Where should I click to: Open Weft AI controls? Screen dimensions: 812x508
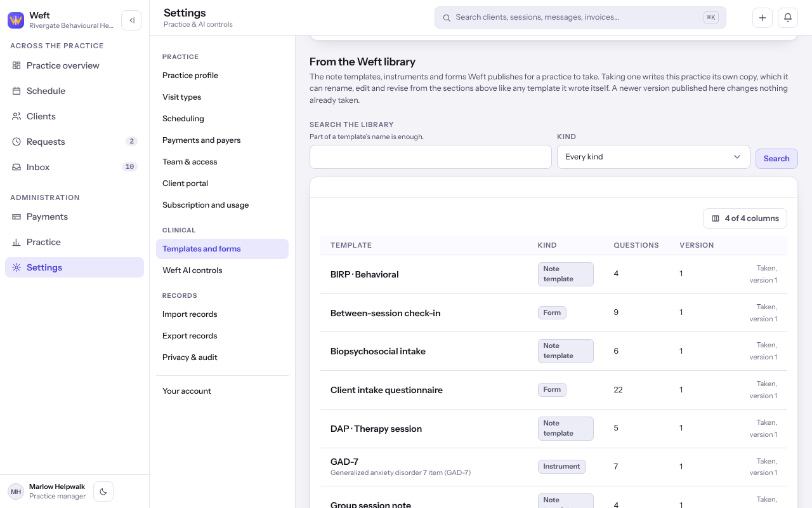tap(222, 271)
